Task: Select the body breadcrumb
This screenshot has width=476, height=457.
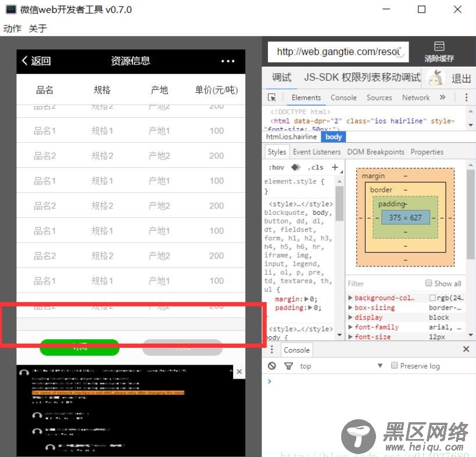Action: [334, 137]
